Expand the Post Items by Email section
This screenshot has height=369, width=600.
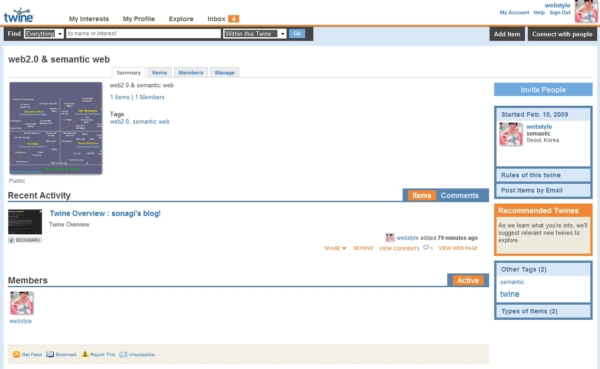pos(543,190)
